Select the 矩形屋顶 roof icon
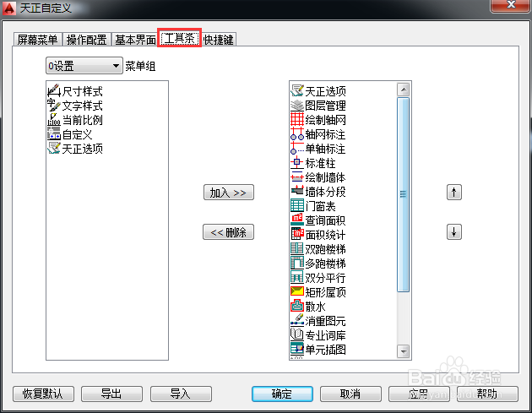 (297, 291)
